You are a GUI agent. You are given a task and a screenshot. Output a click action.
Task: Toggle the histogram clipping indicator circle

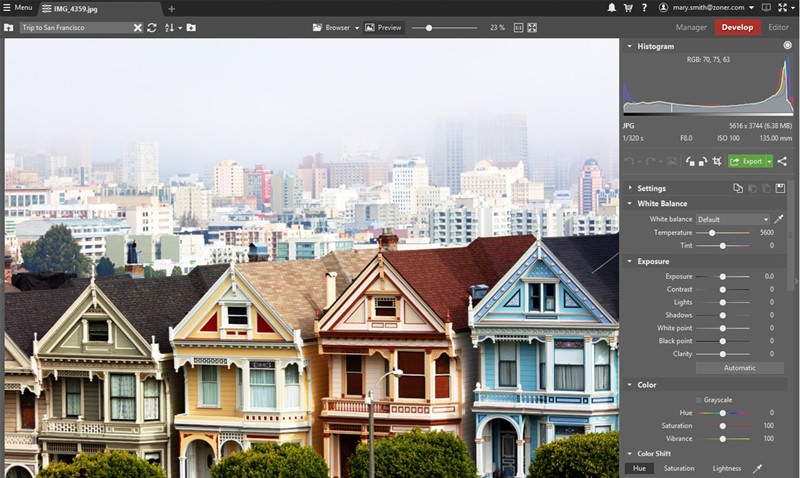click(x=787, y=45)
